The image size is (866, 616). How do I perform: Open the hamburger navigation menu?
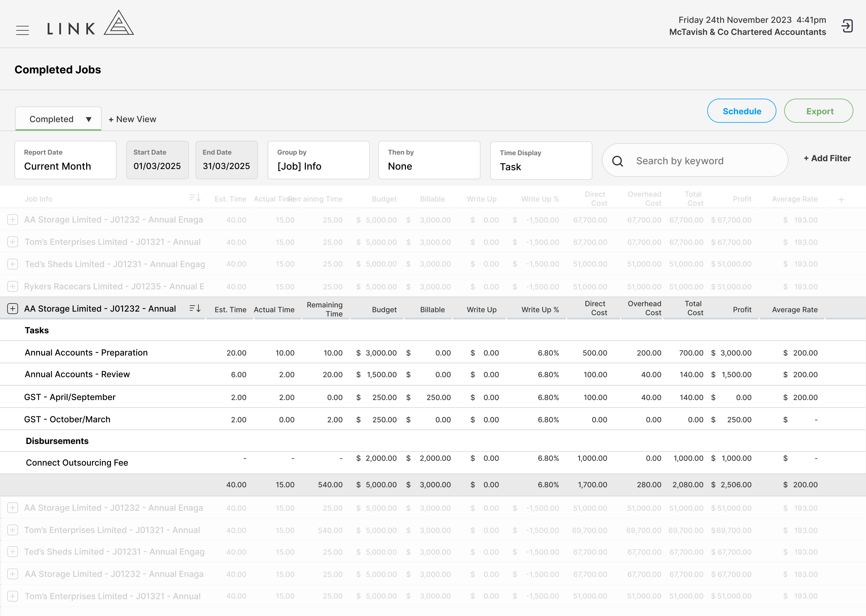[x=22, y=30]
